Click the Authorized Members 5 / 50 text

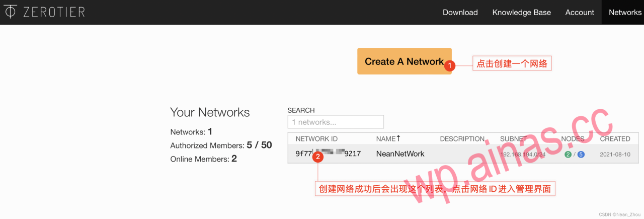tap(221, 145)
